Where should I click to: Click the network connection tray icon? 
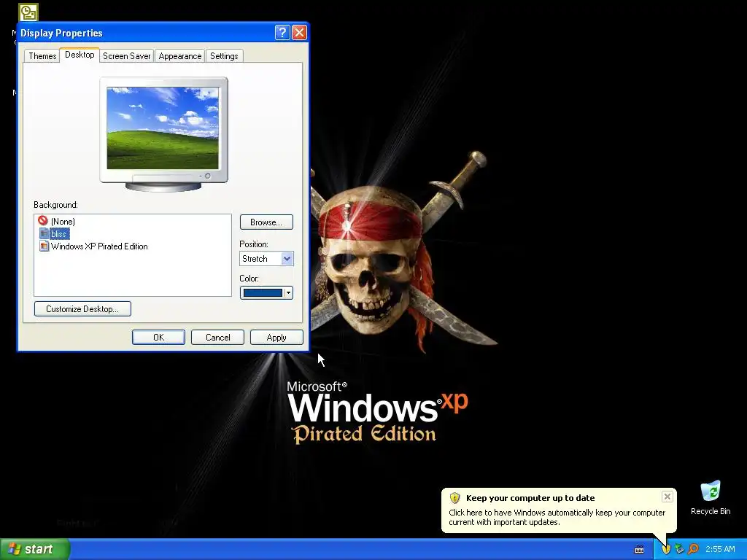[679, 550]
